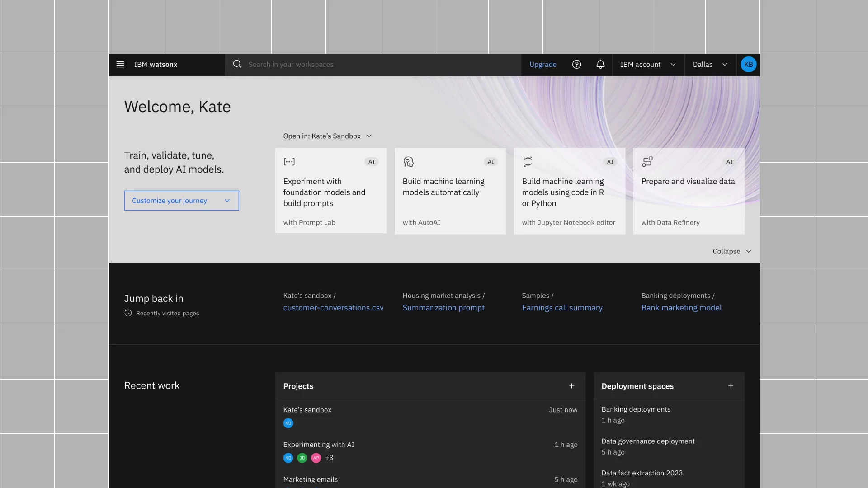Open the IBM account dropdown menu
This screenshot has height=488, width=868.
(x=648, y=64)
